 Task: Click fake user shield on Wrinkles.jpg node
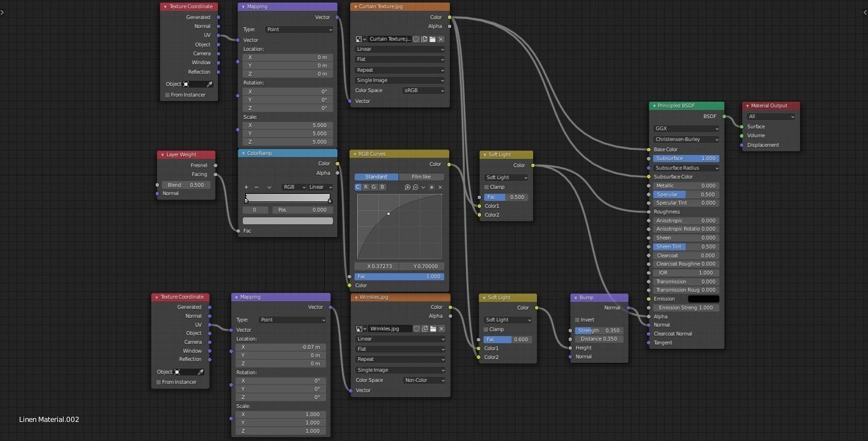(416, 329)
